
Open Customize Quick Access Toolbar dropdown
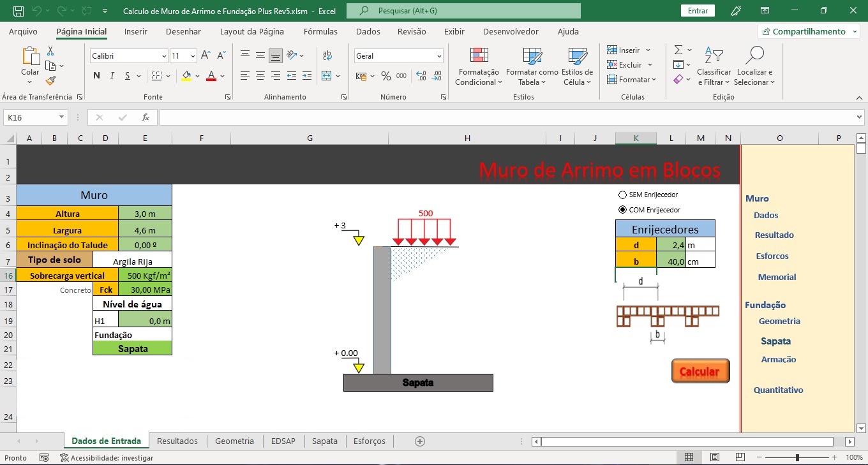pos(105,11)
